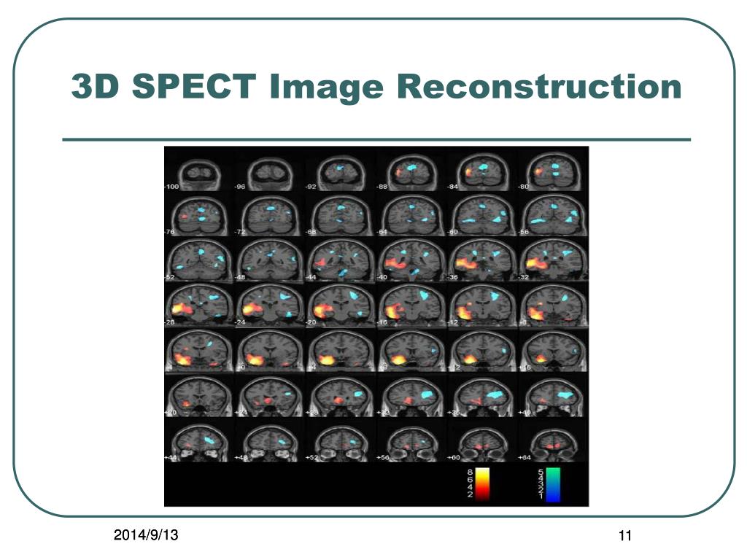Choose the slice image labeled -16
Image resolution: width=747 pixels, height=560 pixels.
[411, 306]
